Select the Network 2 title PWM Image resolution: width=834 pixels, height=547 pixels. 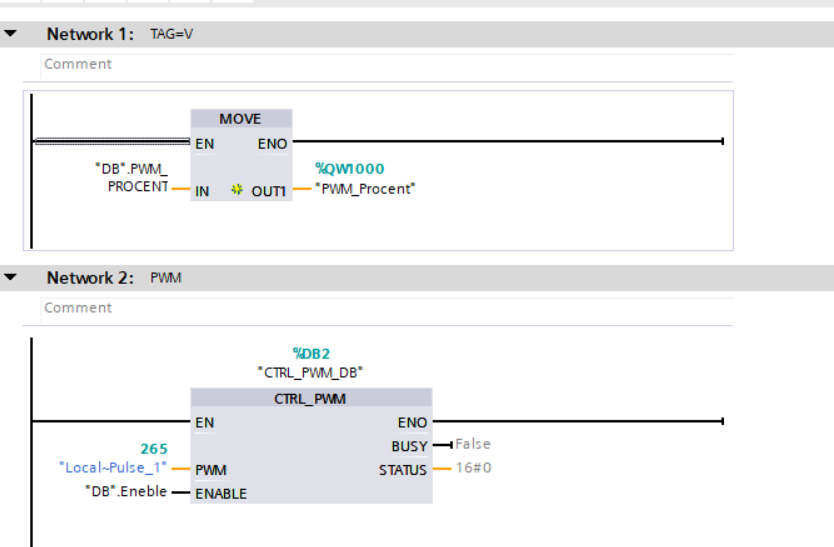pos(166,278)
